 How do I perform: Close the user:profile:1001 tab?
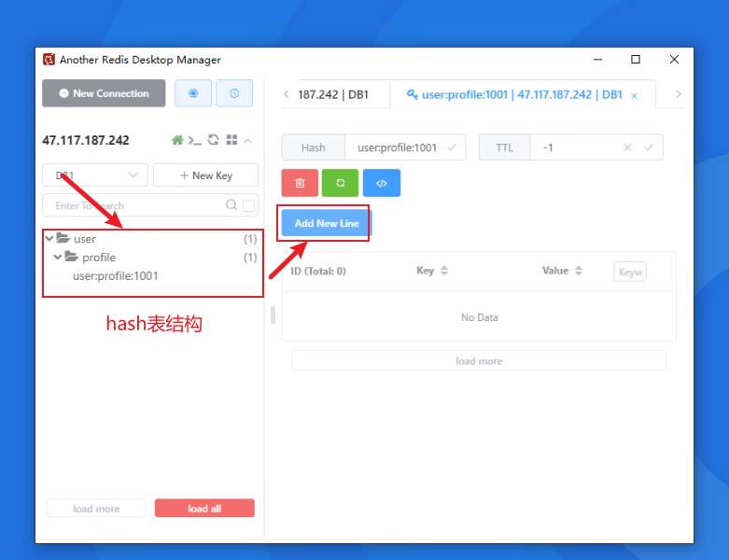634,96
